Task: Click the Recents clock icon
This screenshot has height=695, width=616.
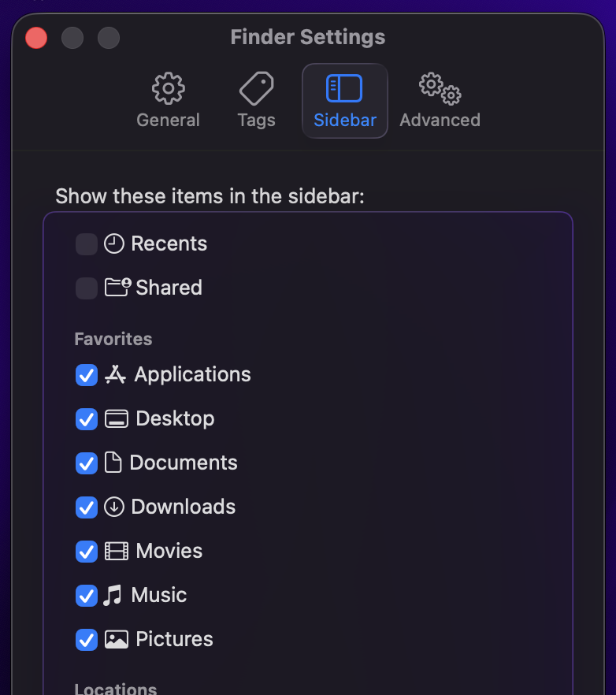Action: [x=114, y=243]
